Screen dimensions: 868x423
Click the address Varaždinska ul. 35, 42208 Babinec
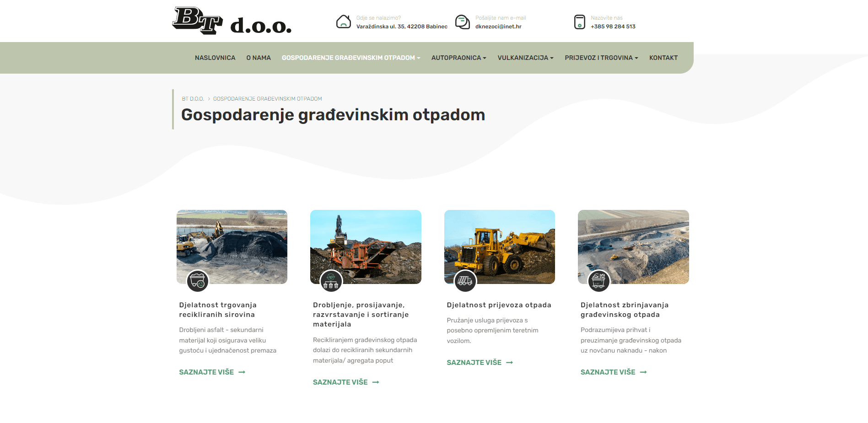point(402,27)
